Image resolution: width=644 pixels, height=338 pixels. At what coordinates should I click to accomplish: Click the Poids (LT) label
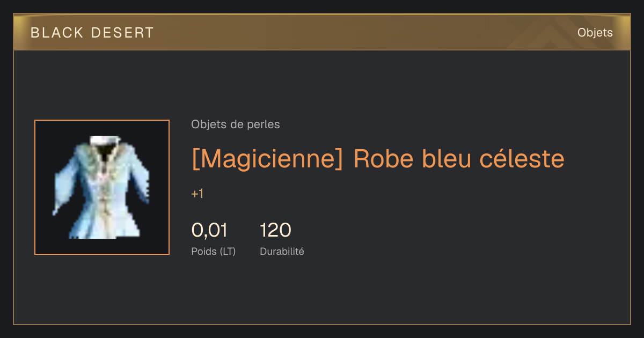pyautogui.click(x=213, y=251)
